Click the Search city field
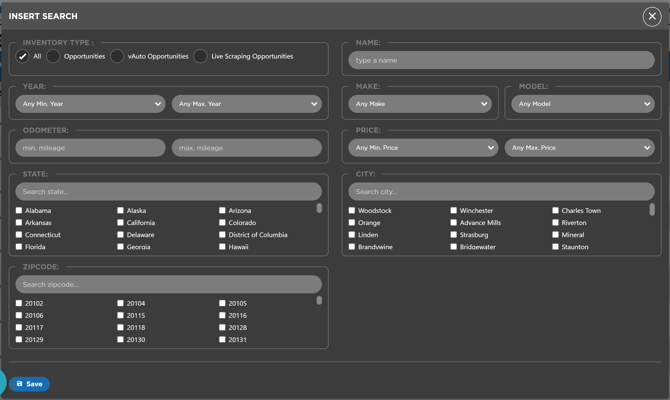 pos(501,191)
